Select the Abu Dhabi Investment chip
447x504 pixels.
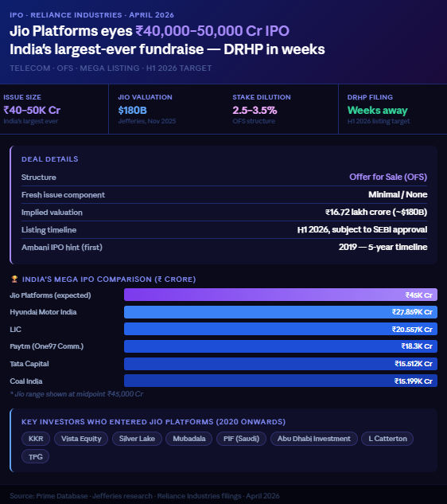313,439
